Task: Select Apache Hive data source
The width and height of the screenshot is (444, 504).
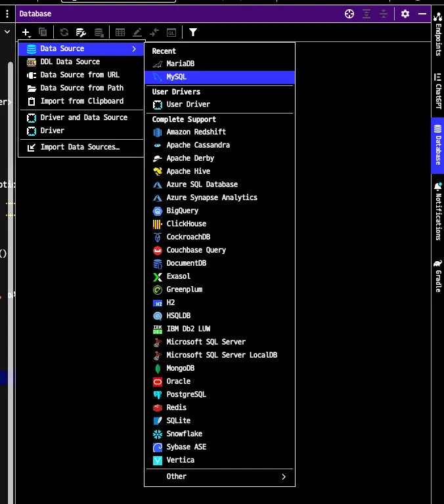Action: tap(219, 171)
